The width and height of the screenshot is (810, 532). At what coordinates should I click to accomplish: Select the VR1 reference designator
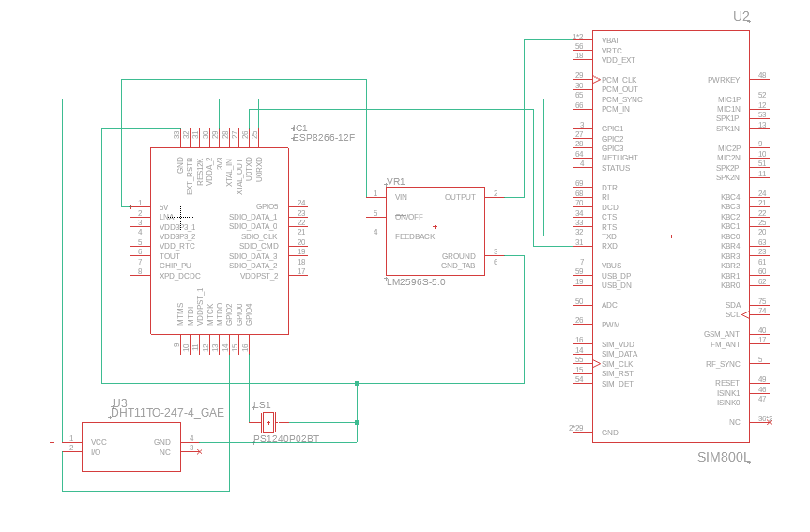[396, 182]
